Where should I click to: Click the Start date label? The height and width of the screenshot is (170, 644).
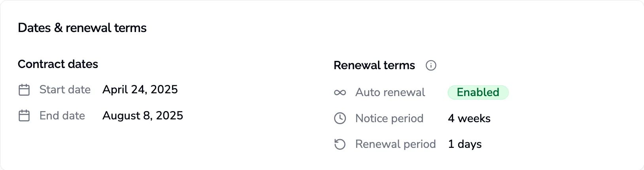(65, 90)
